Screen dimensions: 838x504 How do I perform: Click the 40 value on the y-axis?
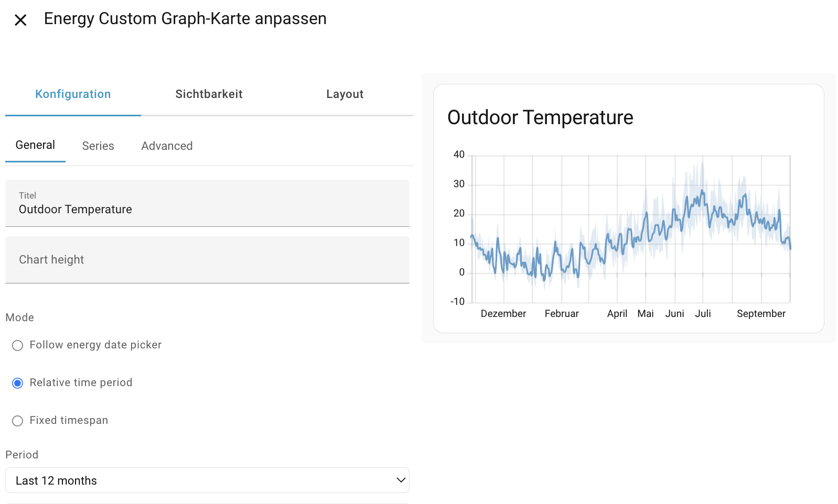point(459,155)
